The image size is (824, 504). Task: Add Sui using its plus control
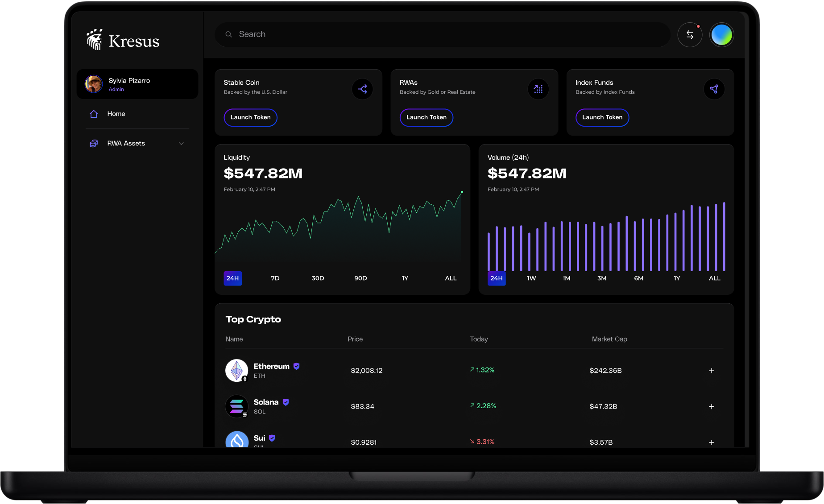pyautogui.click(x=712, y=442)
